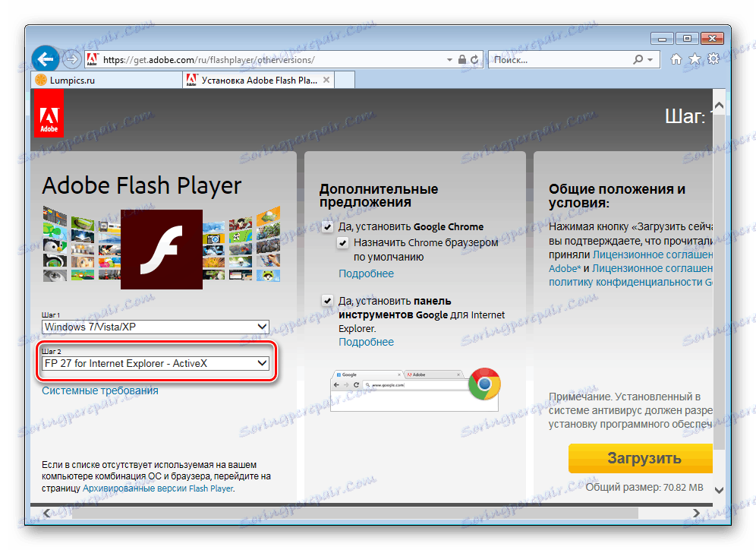Image resolution: width=756 pixels, height=550 pixels.
Task: Open the Home page icon
Action: pos(676,58)
